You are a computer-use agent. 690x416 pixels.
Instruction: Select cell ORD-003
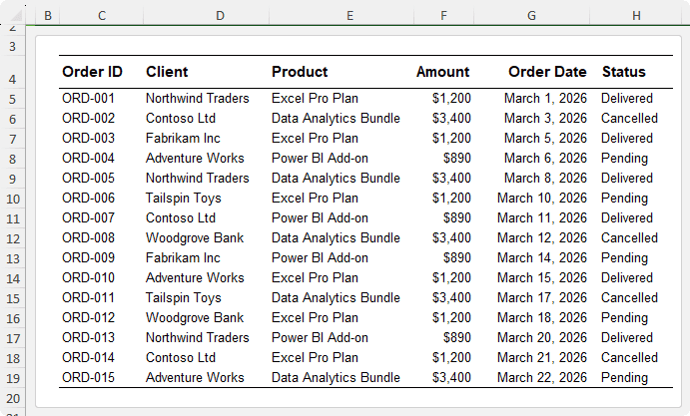pos(88,138)
